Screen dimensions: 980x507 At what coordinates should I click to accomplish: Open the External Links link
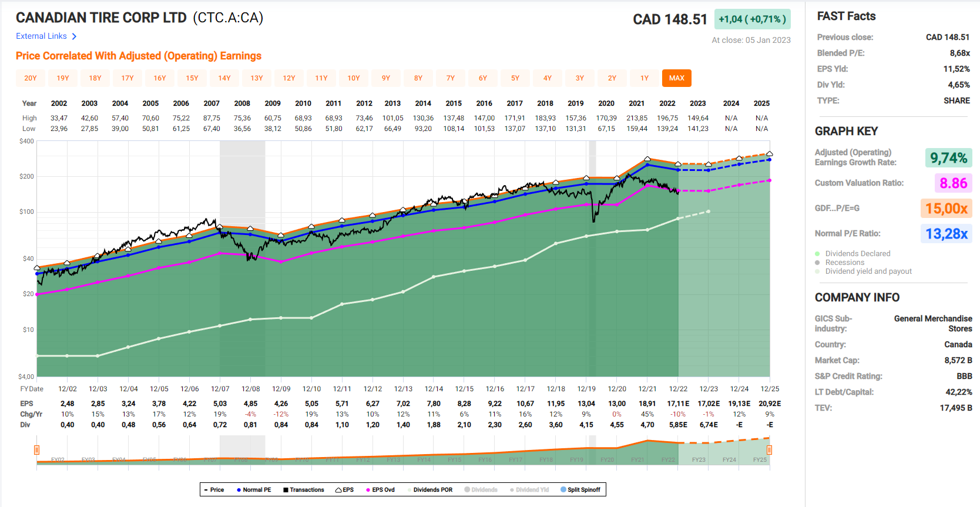(x=41, y=36)
